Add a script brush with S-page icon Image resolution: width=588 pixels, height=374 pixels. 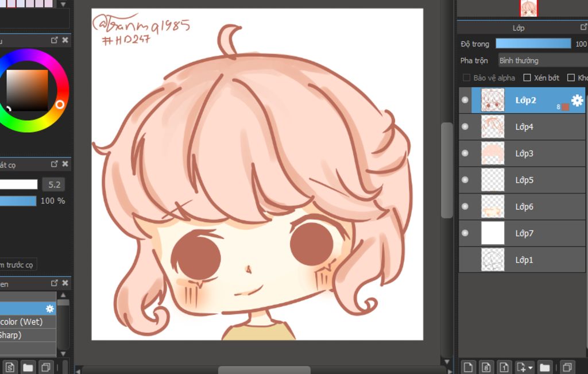tap(10, 367)
